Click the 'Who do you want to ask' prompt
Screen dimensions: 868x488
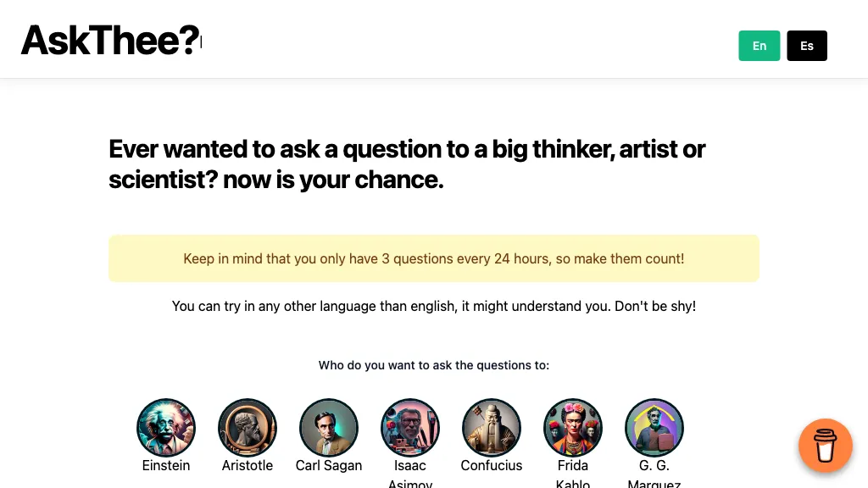point(434,365)
